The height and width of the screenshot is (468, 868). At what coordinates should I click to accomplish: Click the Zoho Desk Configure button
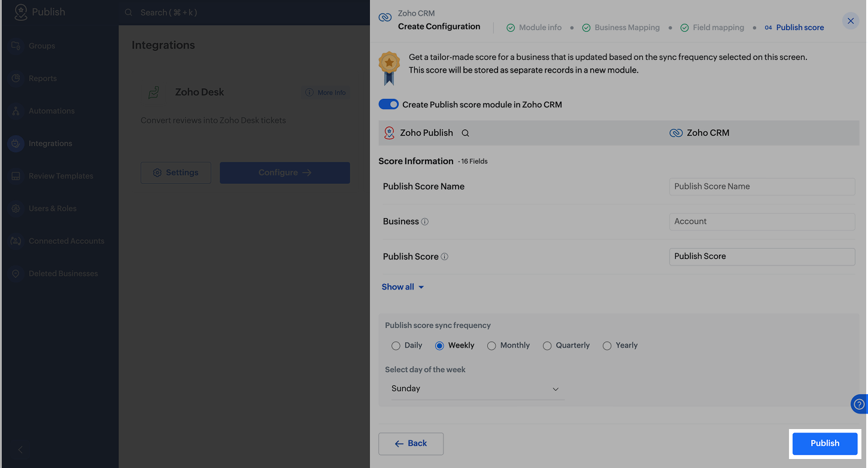point(285,173)
